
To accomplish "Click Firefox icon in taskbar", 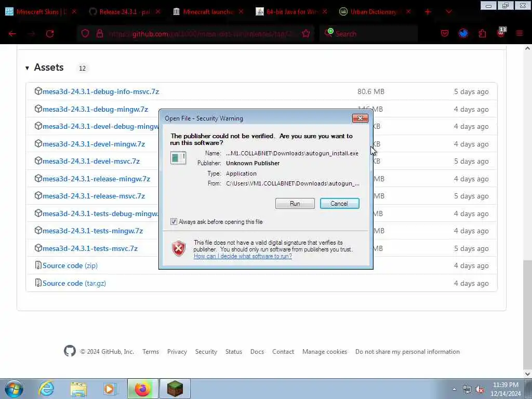I will pyautogui.click(x=142, y=389).
